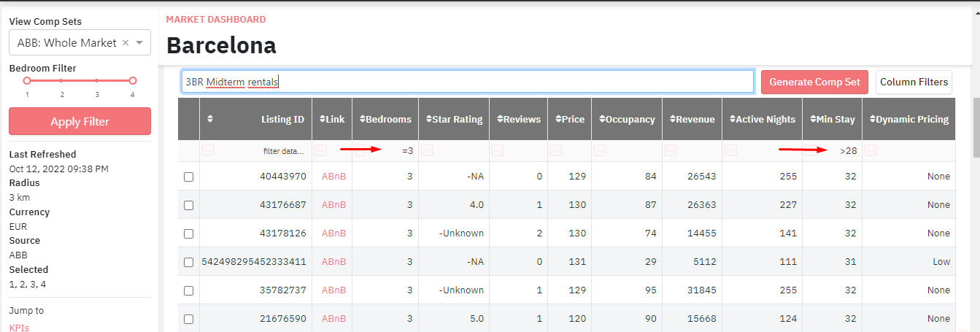The image size is (980, 332).
Task: Tick the checkbox for listing 43178126
Action: pyautogui.click(x=188, y=233)
